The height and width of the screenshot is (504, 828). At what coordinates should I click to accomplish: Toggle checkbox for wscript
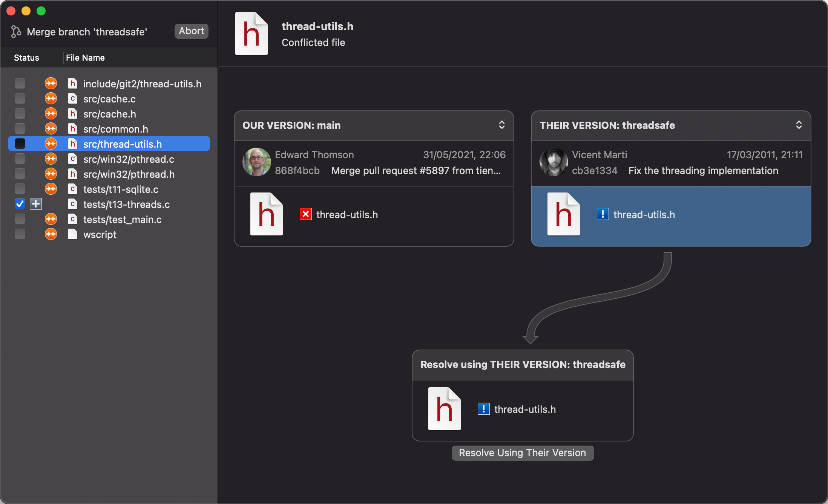pos(20,234)
